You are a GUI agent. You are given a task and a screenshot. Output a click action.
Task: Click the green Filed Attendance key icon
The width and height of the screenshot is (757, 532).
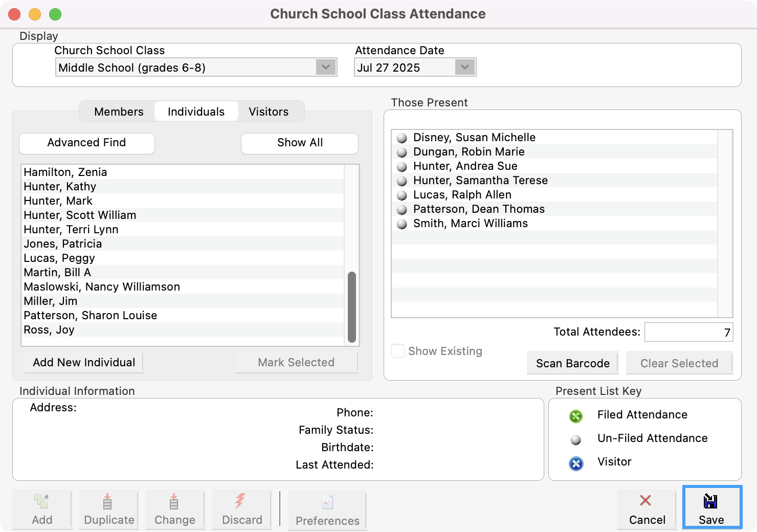tap(575, 416)
